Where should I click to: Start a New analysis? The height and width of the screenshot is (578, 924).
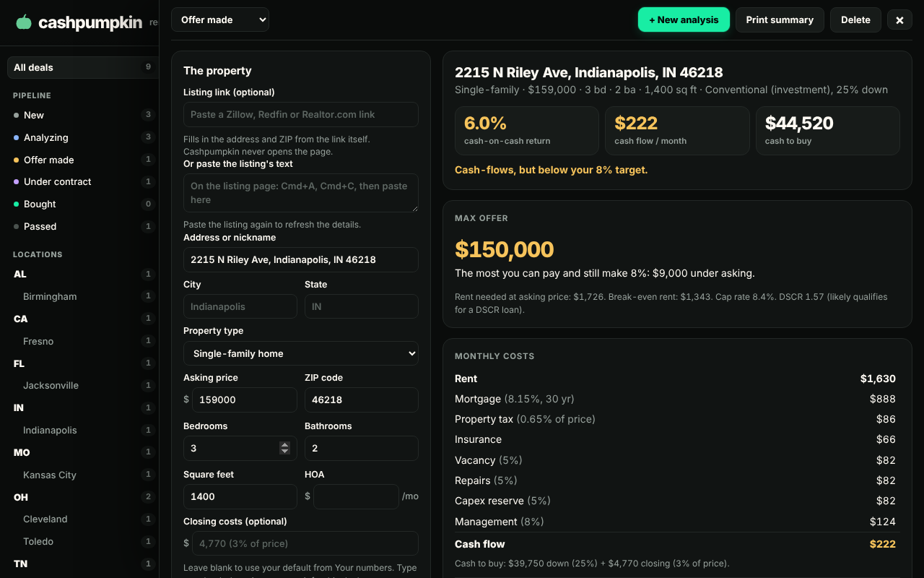(684, 20)
